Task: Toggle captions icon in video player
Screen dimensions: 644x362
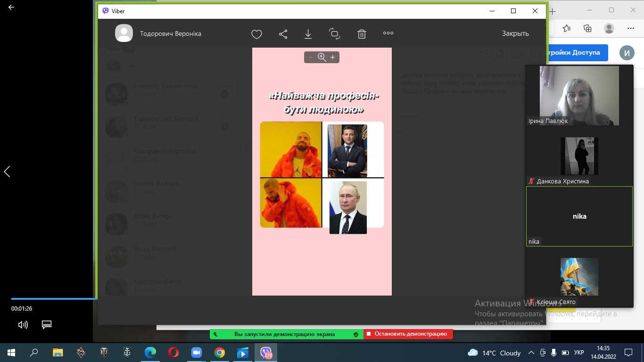Action: [x=46, y=325]
